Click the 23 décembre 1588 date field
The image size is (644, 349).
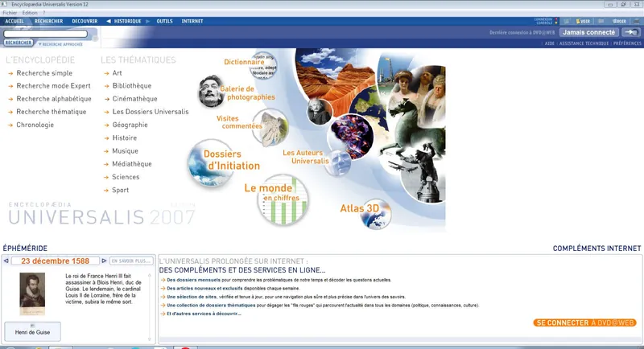point(55,261)
